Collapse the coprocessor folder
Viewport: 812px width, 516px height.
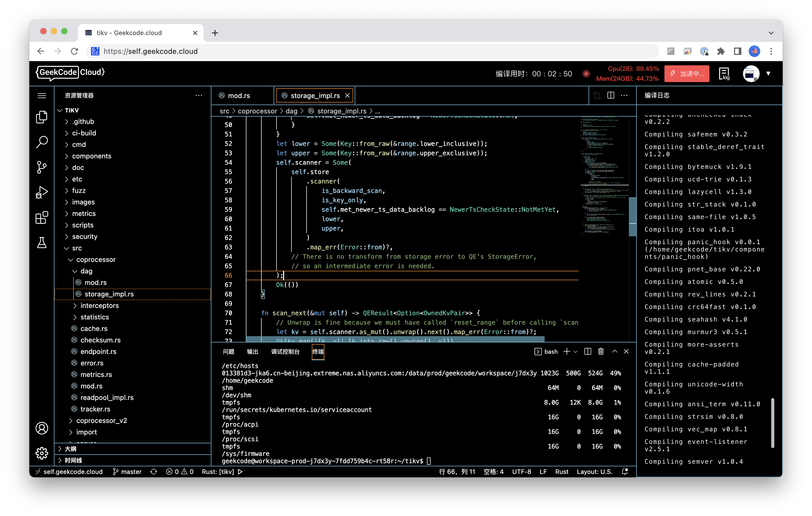[x=95, y=260]
